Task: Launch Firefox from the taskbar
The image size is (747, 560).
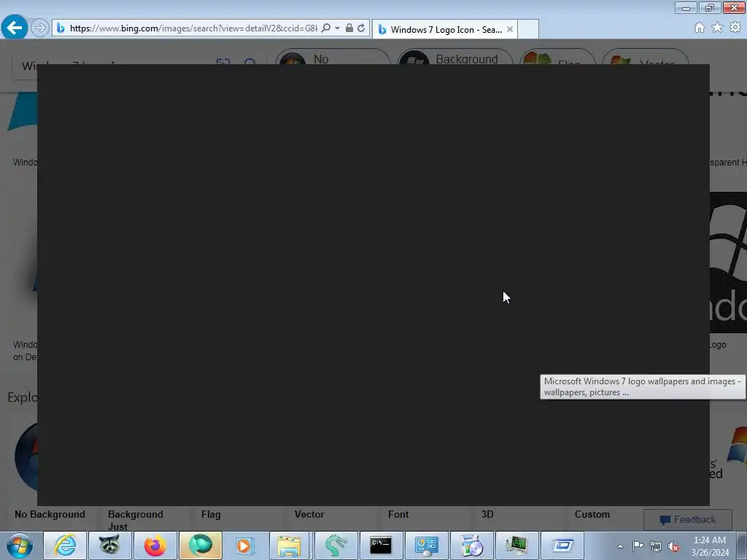Action: click(155, 545)
